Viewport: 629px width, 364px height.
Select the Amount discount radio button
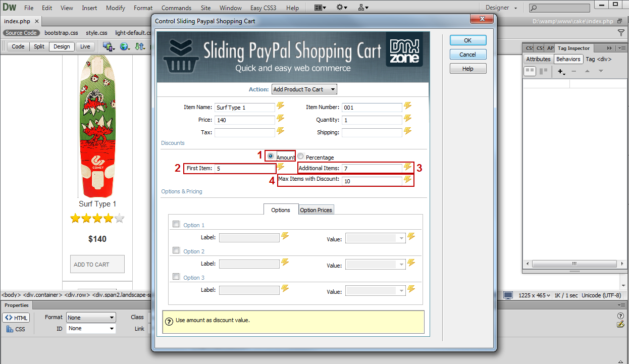tap(271, 156)
